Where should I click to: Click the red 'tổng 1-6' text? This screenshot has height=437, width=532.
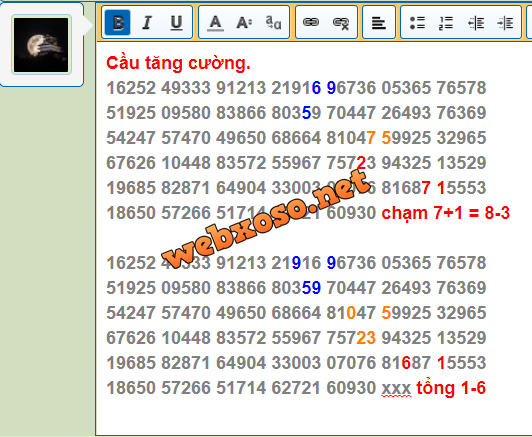[451, 387]
